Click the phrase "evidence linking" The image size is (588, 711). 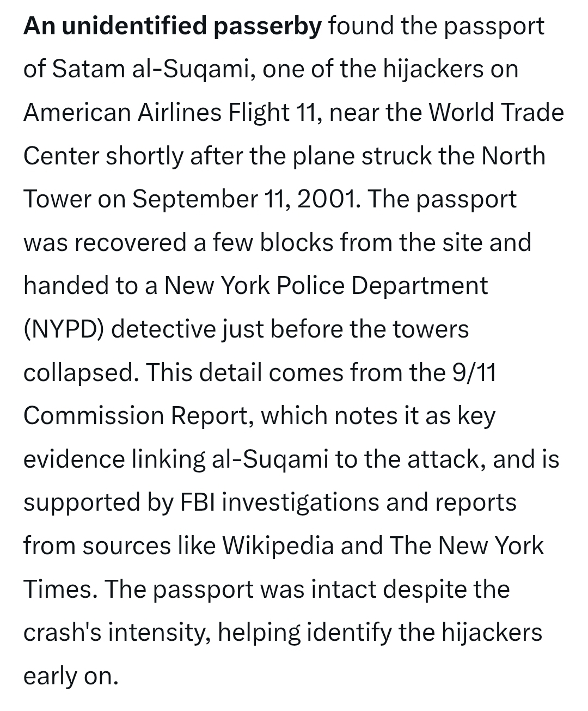tap(114, 459)
